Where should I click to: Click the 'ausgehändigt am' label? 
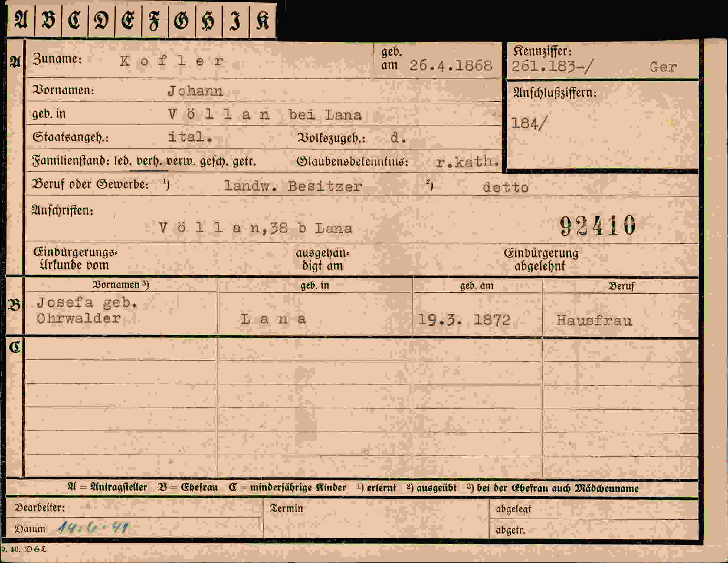(322, 259)
